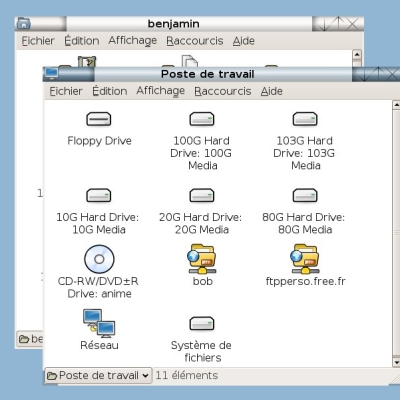The image size is (400, 400).
Task: Click the '11 éléments' status text
Action: pos(187,376)
